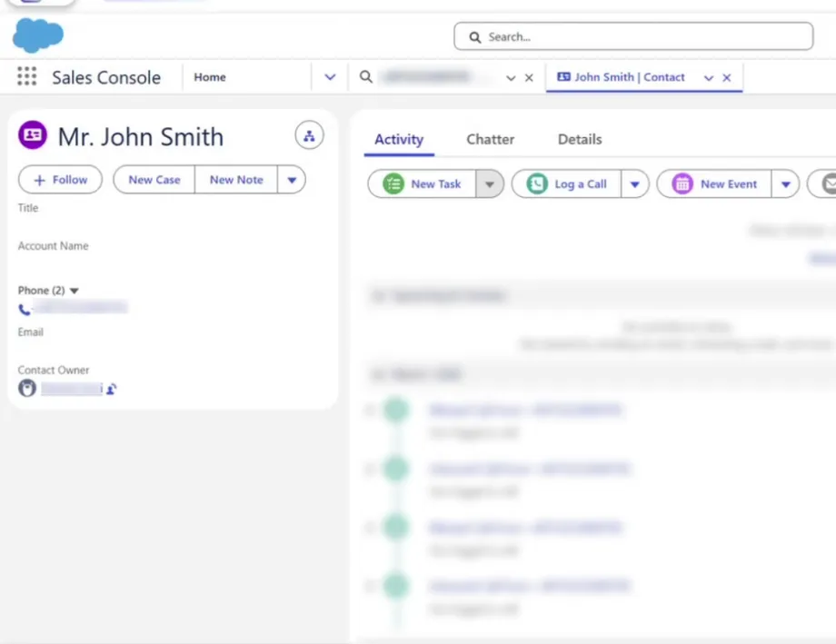
Task: Click the purple New Event calendar icon
Action: tap(682, 183)
